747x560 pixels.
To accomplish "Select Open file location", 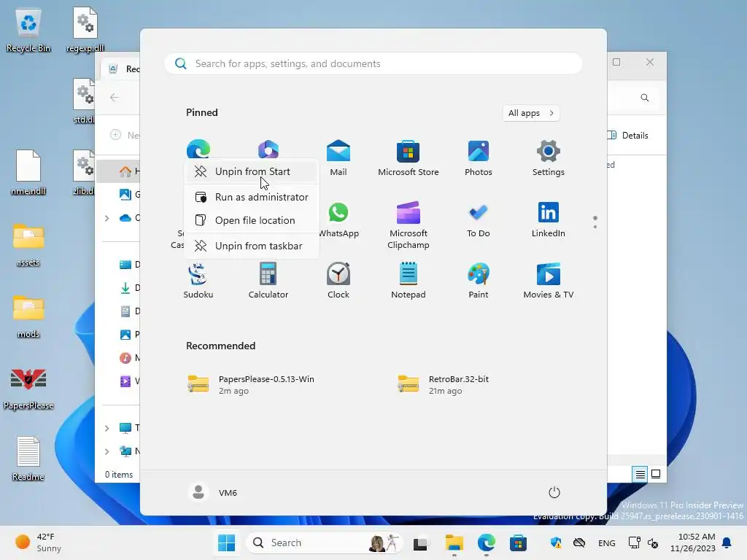I will [252, 220].
